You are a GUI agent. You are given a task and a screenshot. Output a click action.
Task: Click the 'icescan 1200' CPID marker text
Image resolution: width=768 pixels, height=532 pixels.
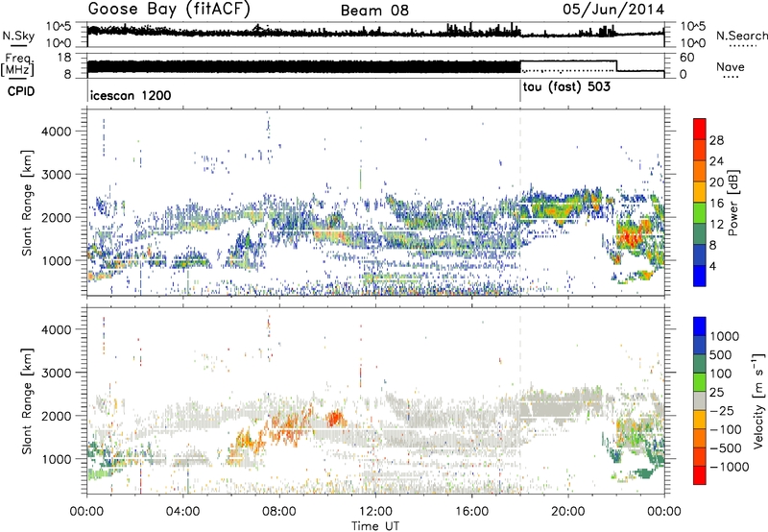click(131, 95)
